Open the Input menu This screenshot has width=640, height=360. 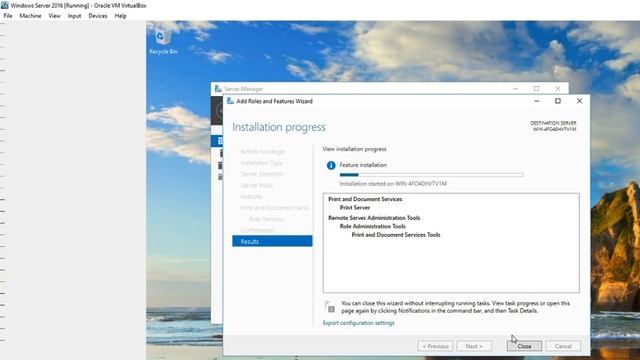pyautogui.click(x=74, y=16)
